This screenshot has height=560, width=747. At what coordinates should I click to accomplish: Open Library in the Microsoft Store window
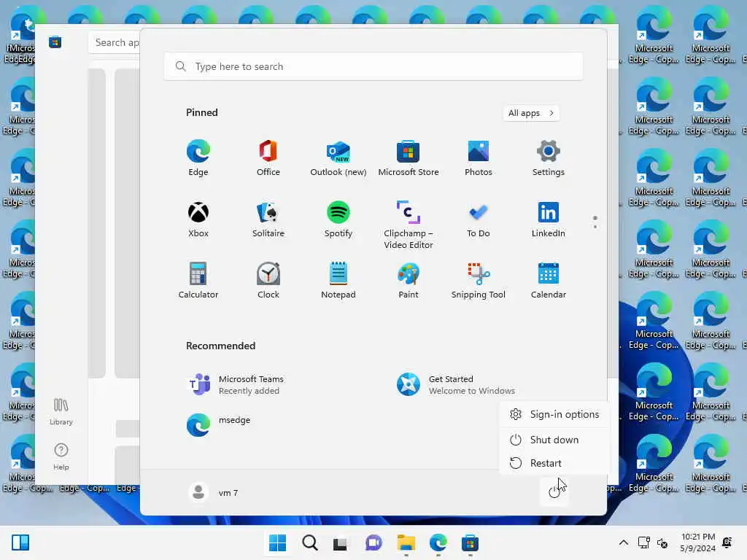pyautogui.click(x=61, y=411)
